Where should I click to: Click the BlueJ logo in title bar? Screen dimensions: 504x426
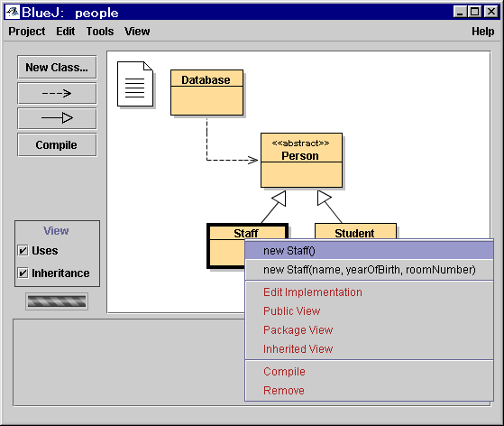[13, 13]
